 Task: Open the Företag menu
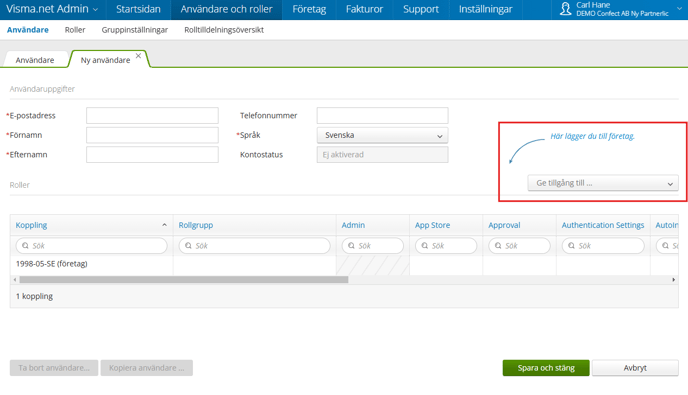(x=309, y=9)
